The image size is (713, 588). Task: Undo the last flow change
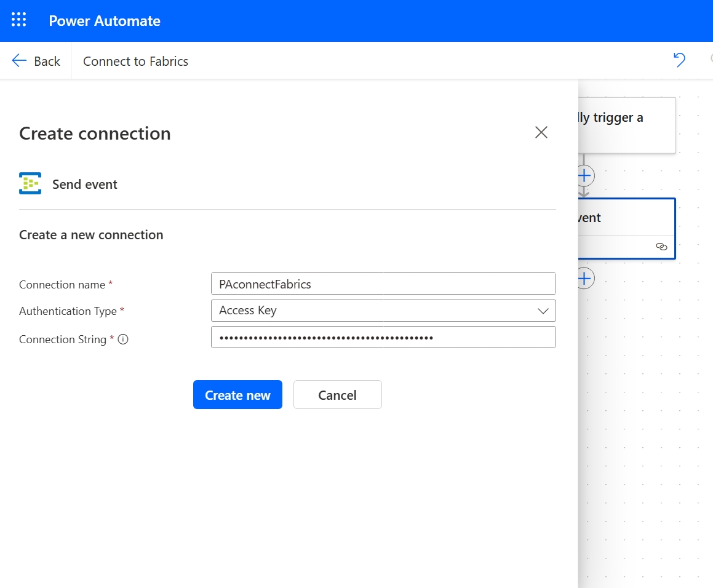[679, 60]
